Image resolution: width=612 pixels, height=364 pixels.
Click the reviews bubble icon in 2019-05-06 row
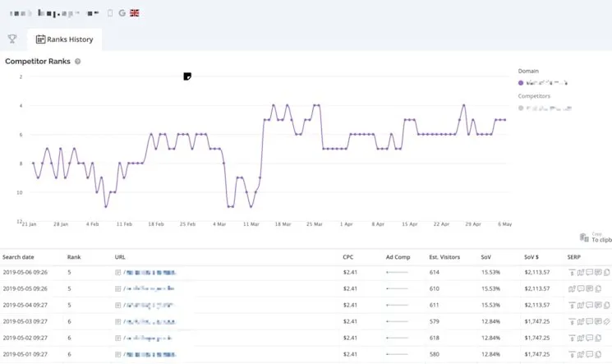tap(598, 272)
